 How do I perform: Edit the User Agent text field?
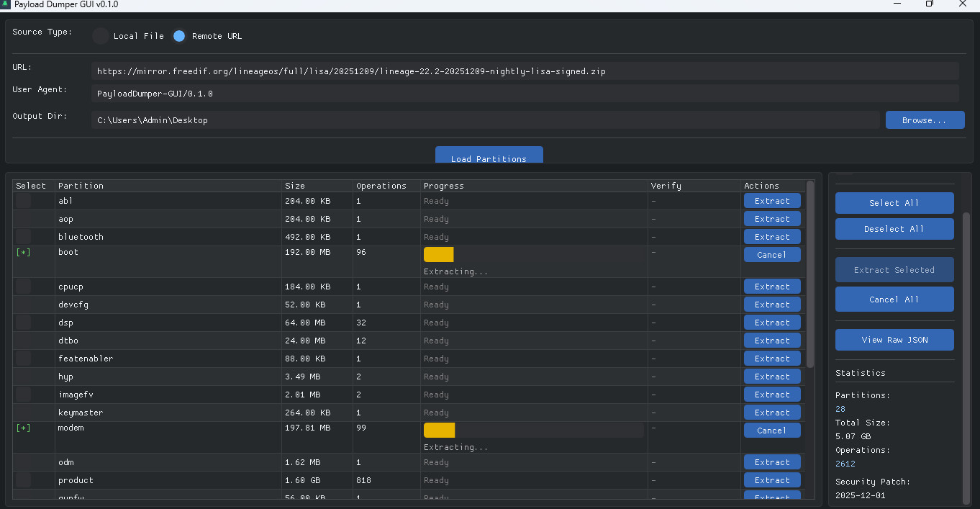(x=525, y=94)
